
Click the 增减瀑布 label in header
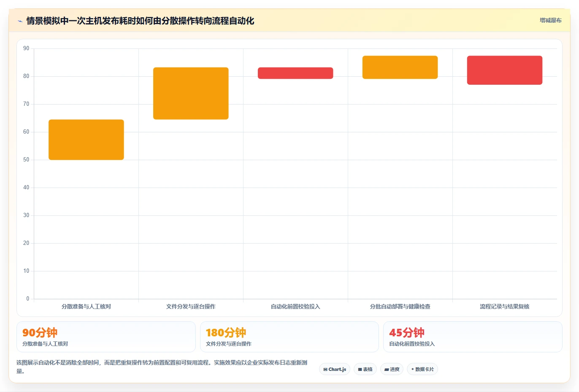pos(550,20)
